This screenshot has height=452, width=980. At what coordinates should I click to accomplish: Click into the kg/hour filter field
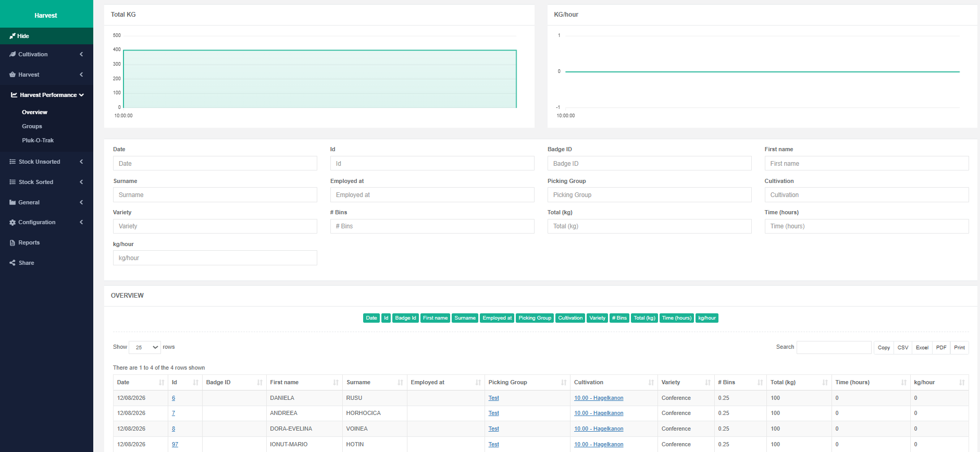[x=215, y=258]
